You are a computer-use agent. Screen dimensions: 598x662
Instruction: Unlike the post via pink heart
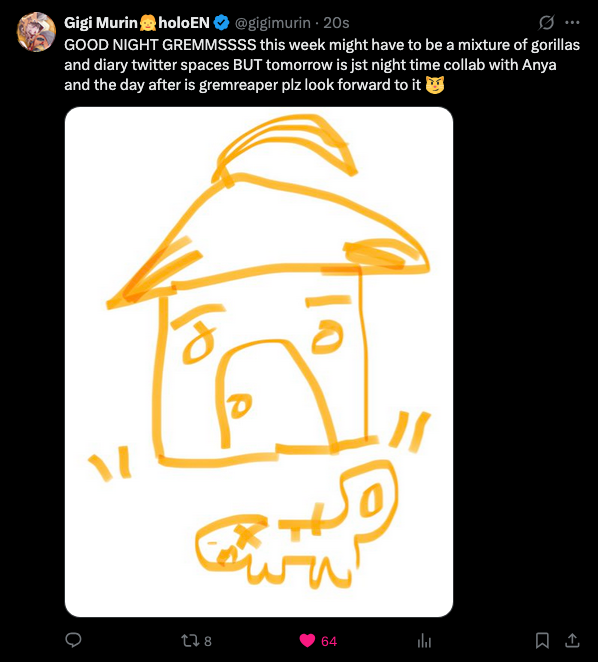tap(307, 641)
